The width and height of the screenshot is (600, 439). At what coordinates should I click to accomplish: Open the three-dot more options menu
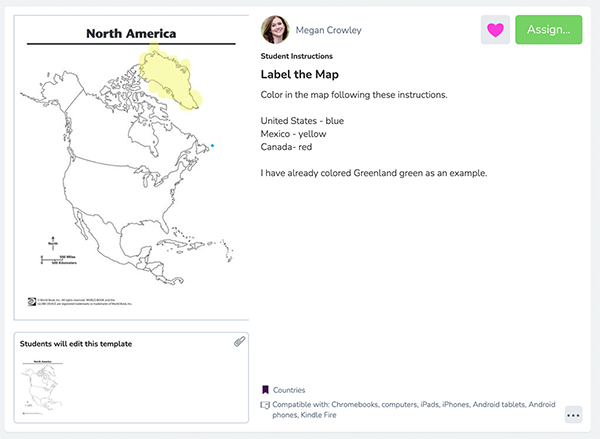[x=573, y=415]
